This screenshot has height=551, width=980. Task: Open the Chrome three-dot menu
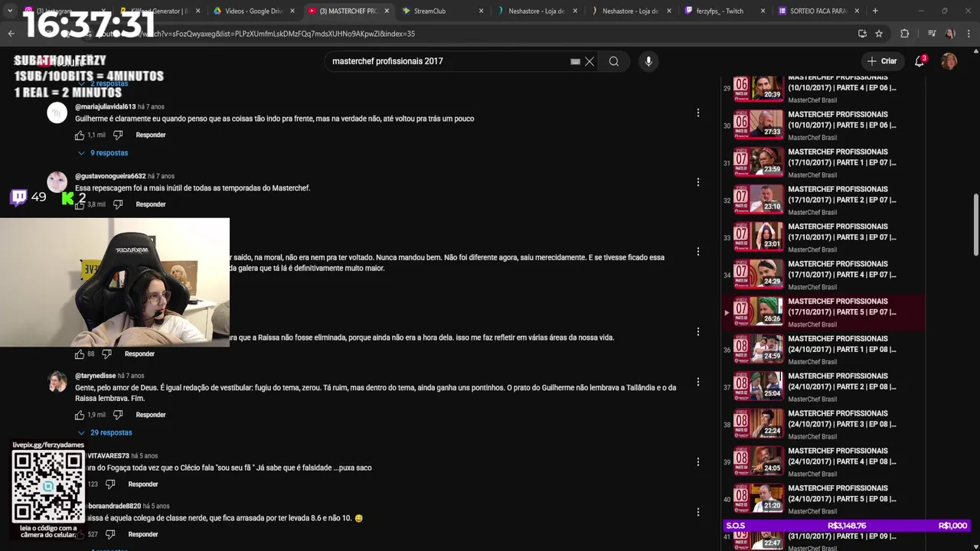969,34
